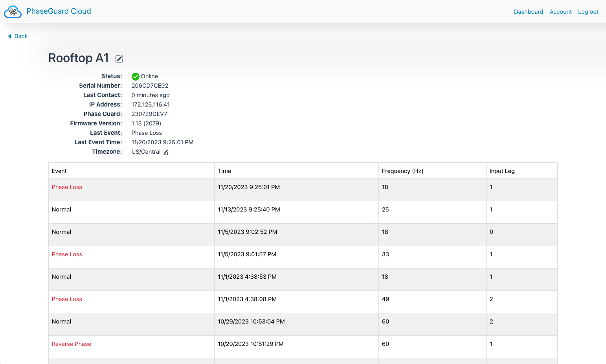Click Log out in the header
Screen dimensions: 606x364
(588, 12)
